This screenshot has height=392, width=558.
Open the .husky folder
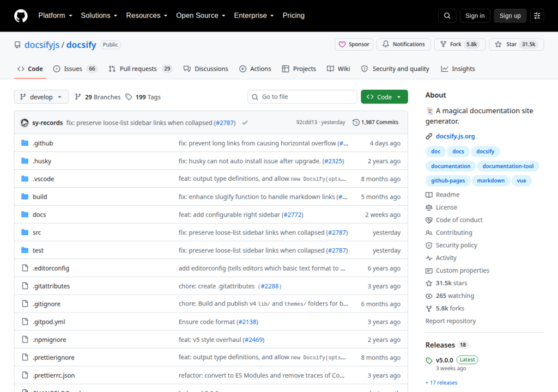tap(42, 161)
